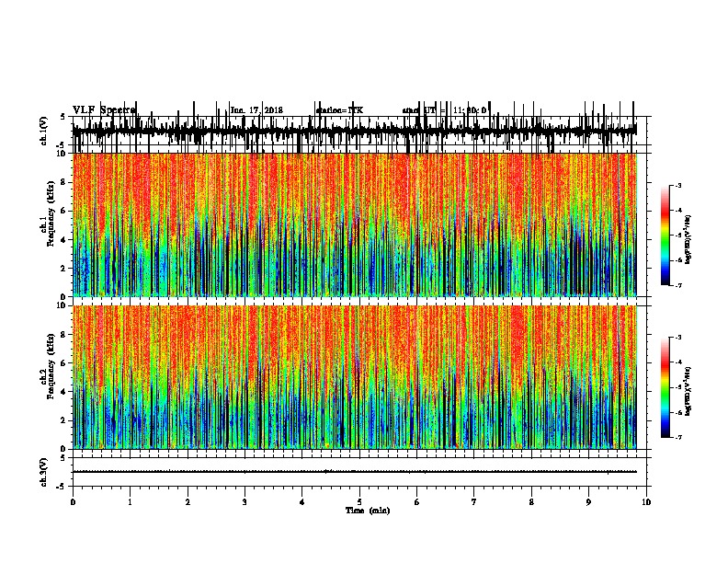Click the "4" kHz tick of ch.2 spectrogram
This screenshot has width=728, height=563.
coord(63,392)
